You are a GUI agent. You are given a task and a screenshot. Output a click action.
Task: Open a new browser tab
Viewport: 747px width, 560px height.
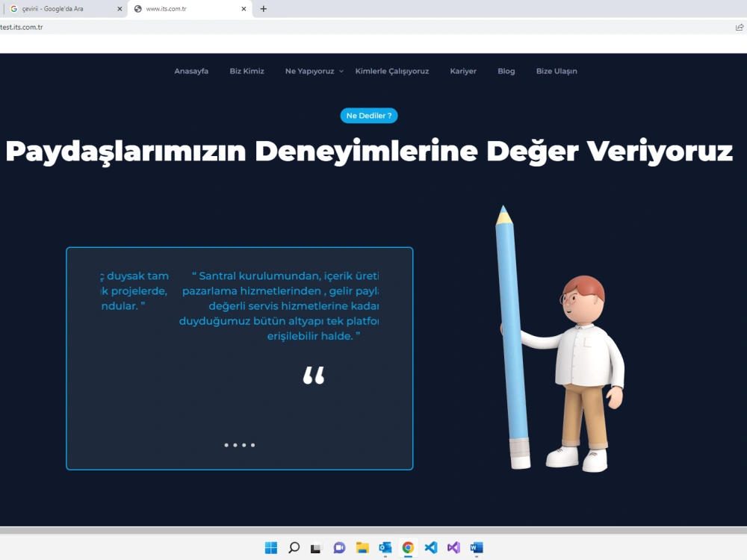(x=264, y=8)
